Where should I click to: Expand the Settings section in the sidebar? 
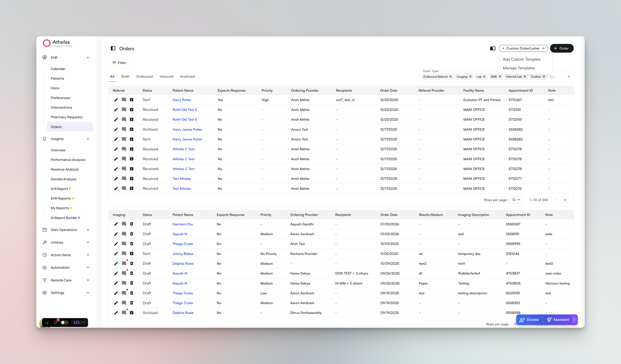point(88,293)
